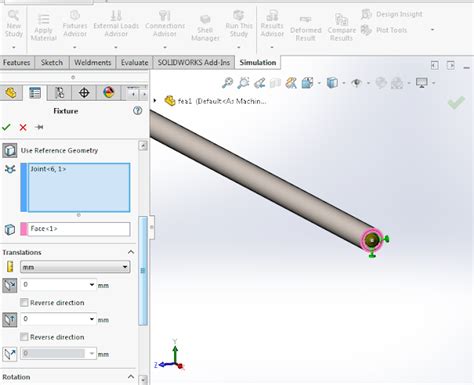Open the DisplayManager color sphere tab
This screenshot has width=474, height=385.
109,92
